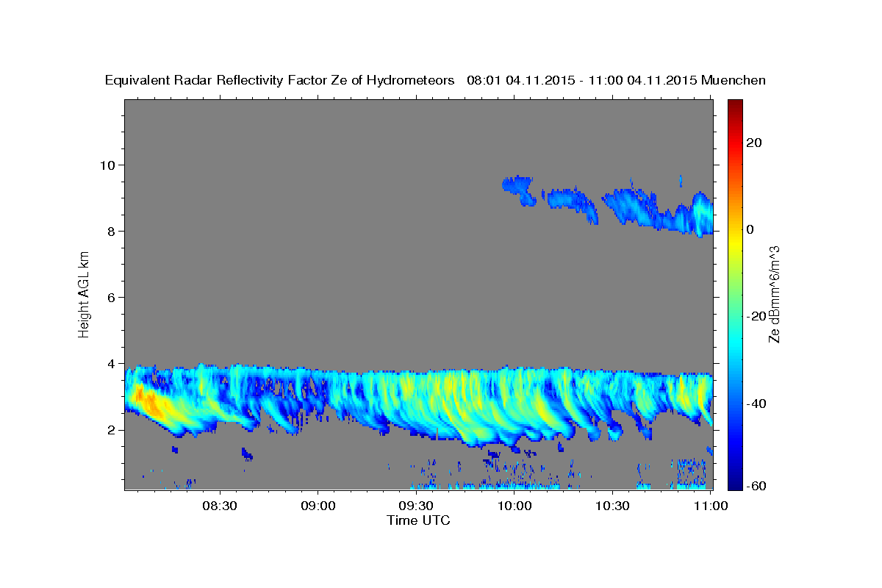The image size is (882, 588).
Task: Click the plot title "Equivalent Radar Reflectivity Factor Ze of Hydrometeors"
Action: tap(280, 80)
